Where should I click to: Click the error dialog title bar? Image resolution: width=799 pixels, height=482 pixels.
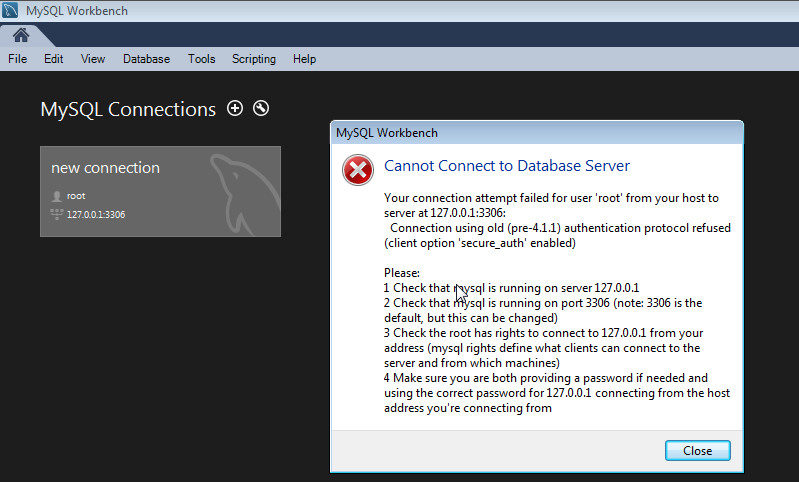[x=537, y=133]
